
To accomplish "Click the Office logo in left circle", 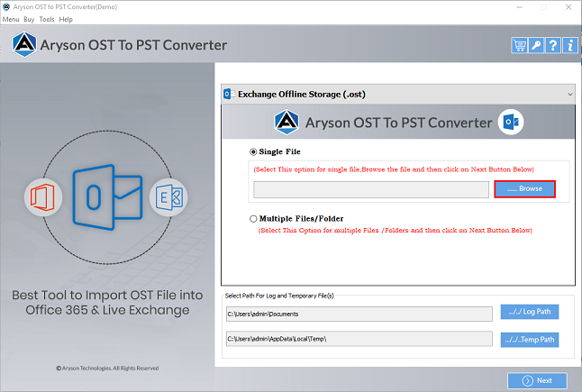I will click(43, 196).
